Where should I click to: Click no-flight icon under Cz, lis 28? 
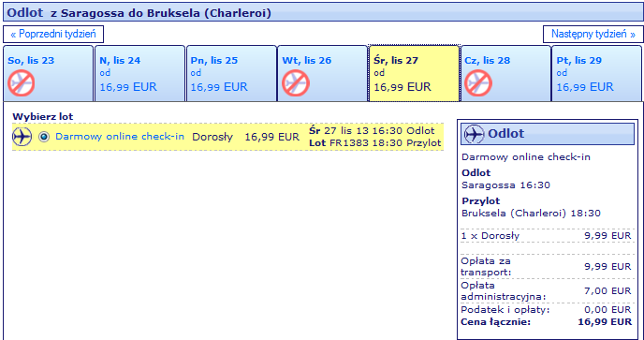click(478, 83)
